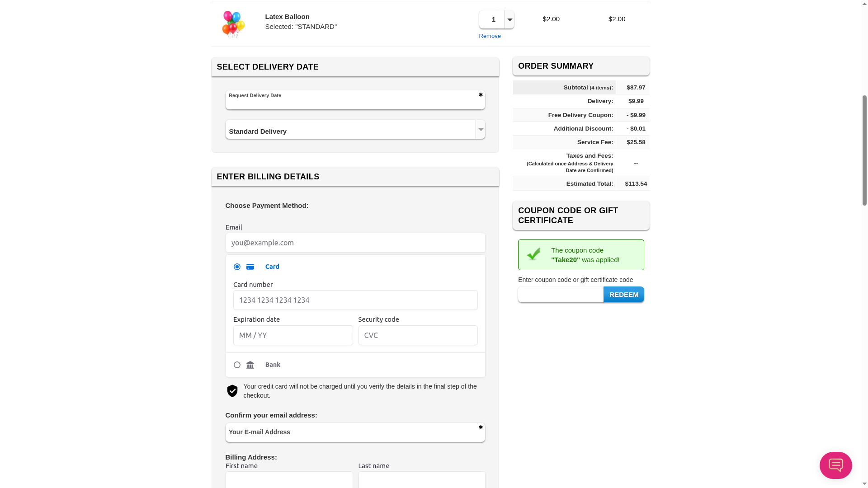Screen dimensions: 868x488
Task: Click the page vertical scrollbar thumb
Action: tap(864, 149)
